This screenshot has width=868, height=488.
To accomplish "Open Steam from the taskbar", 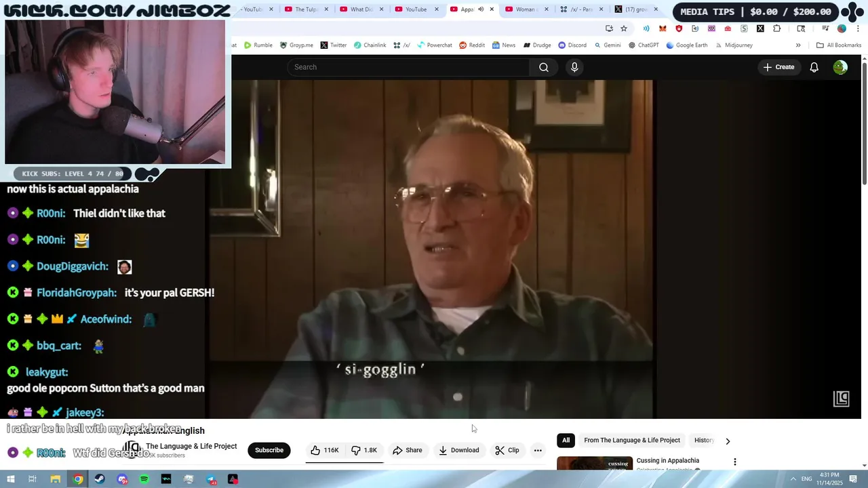I will pyautogui.click(x=100, y=479).
